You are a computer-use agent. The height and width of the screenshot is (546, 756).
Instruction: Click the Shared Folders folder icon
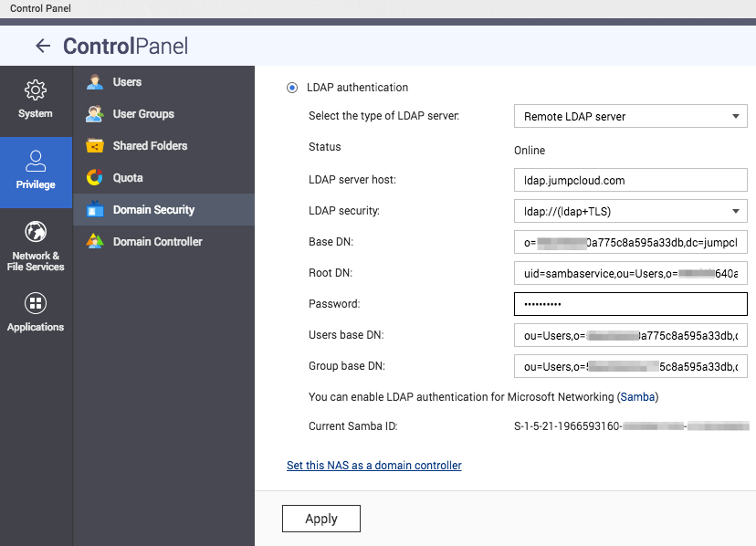tap(95, 146)
